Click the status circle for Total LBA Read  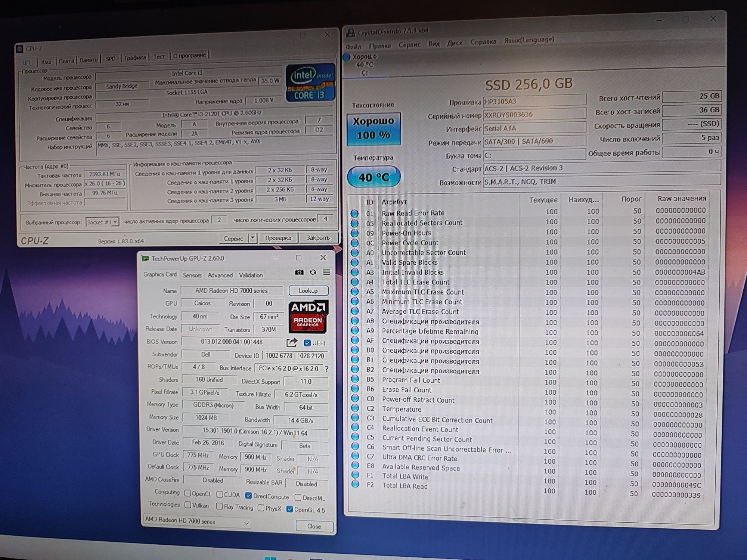point(356,484)
